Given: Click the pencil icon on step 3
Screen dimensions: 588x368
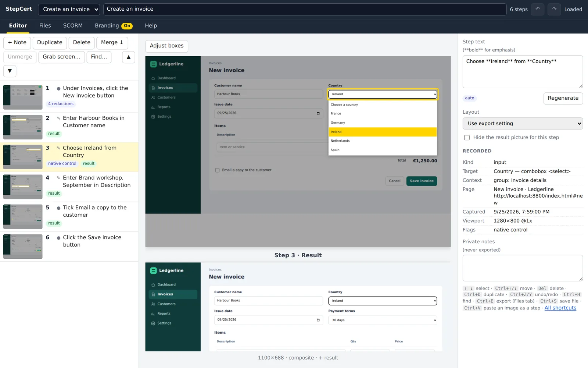Looking at the screenshot, I should pos(58,148).
